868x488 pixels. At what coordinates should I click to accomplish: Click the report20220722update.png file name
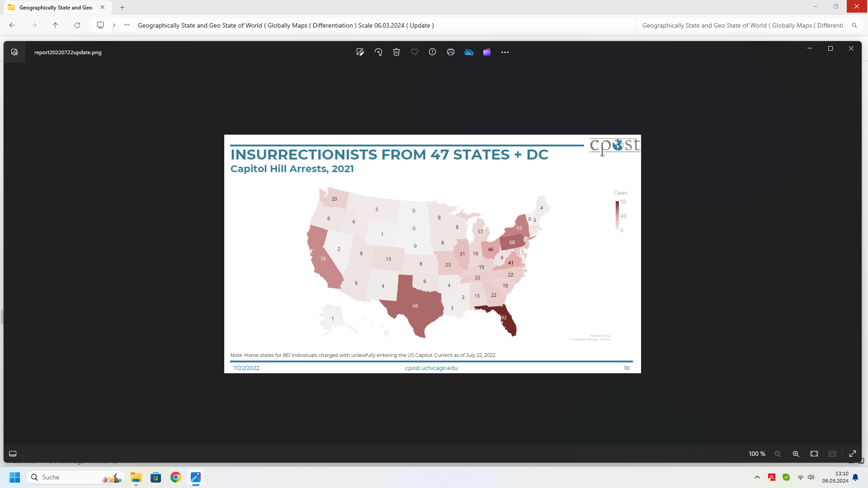[x=68, y=52]
